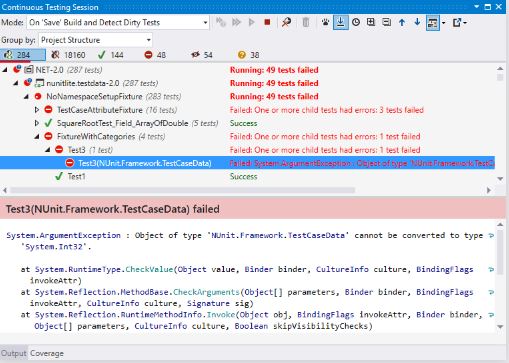Viewport: 509px width, 363px height.
Task: Toggle the output panel layout icon
Action: 433,23
